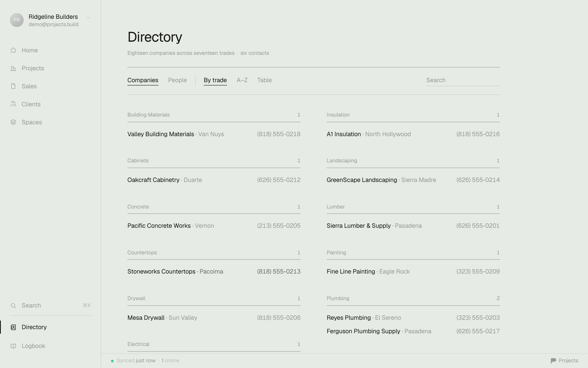Click phone number (323) 555-0203

478,318
